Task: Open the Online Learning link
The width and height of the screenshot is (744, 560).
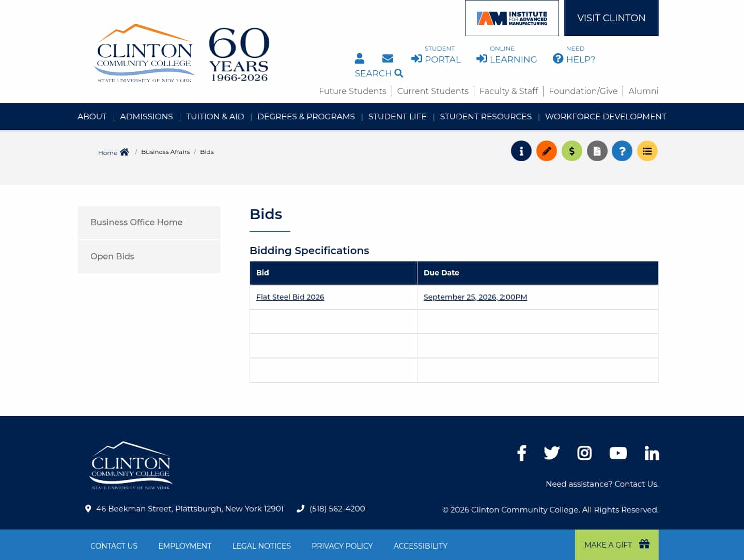Action: click(507, 55)
